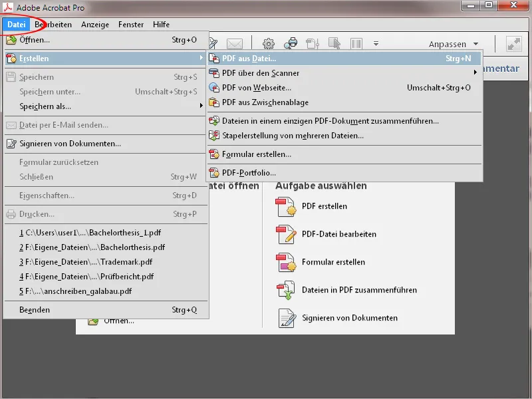Click the Erstellen menu entry

coord(106,59)
